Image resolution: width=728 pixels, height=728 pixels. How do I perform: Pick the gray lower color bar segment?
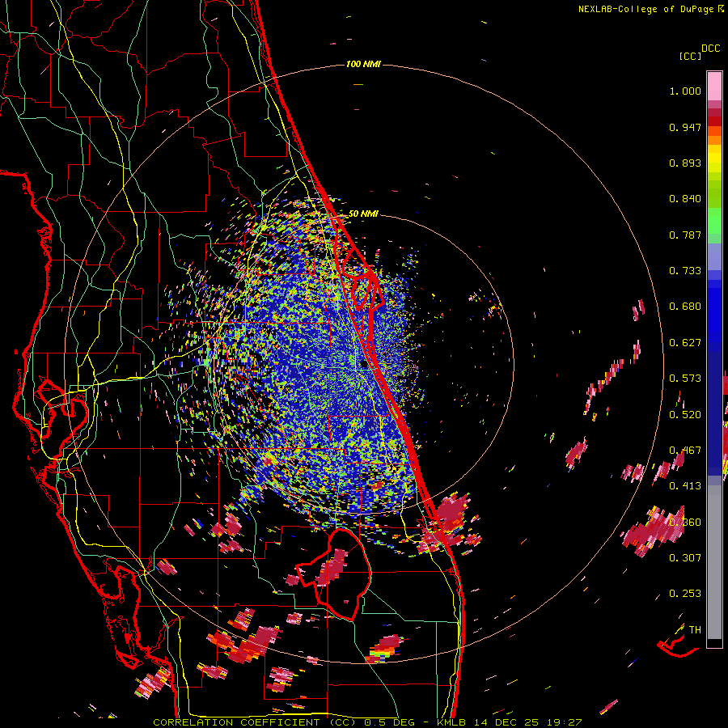tap(714, 562)
